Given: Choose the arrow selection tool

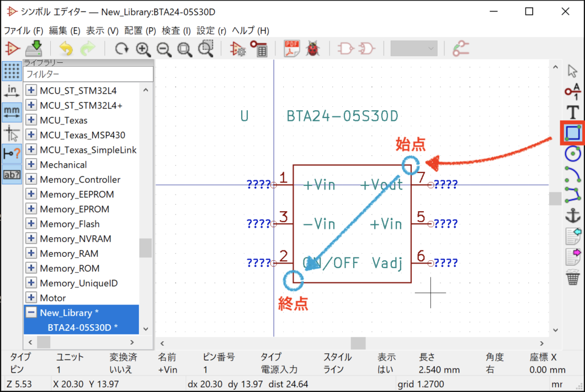Looking at the screenshot, I should [572, 71].
